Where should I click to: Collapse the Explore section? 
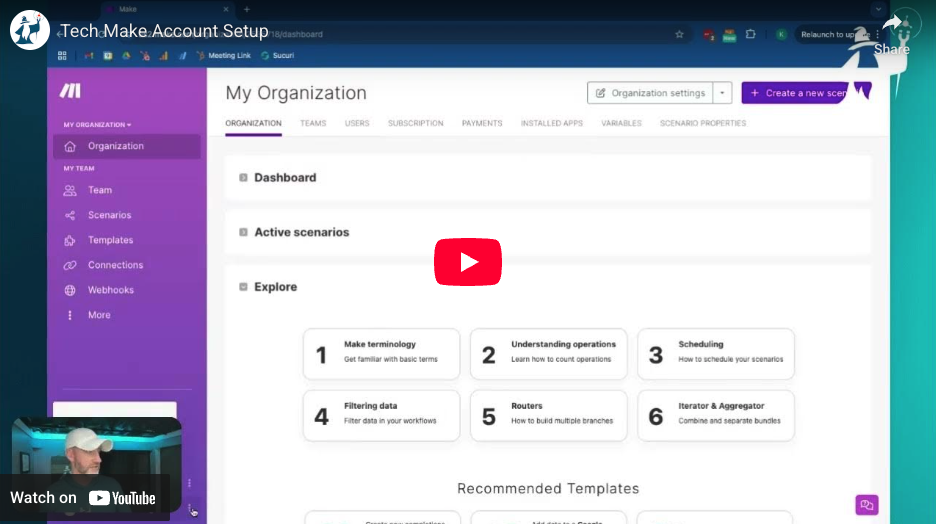click(x=243, y=287)
